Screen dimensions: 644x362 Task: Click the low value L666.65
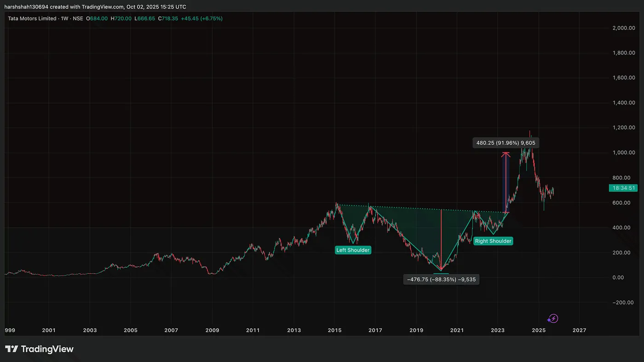point(145,18)
